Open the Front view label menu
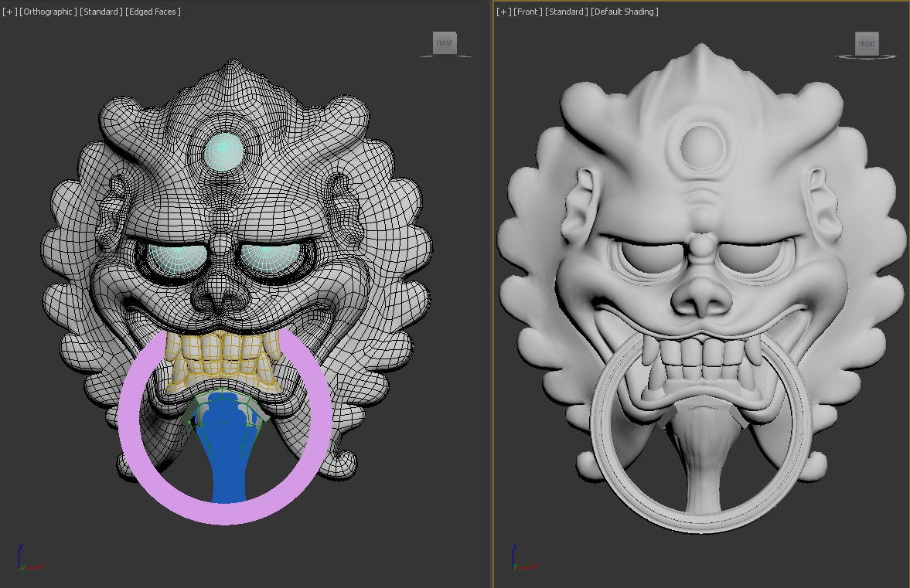Image resolution: width=910 pixels, height=588 pixels. (527, 12)
